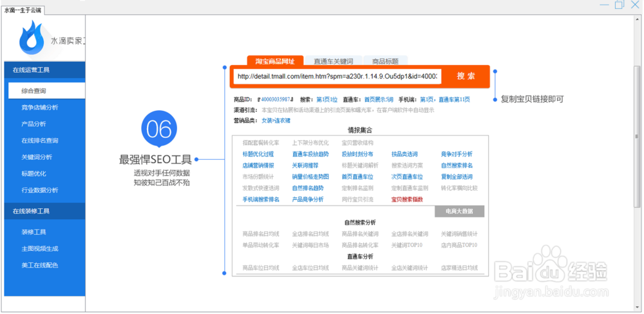Open 次页直通车位 link
644x314 pixels.
[407, 177]
